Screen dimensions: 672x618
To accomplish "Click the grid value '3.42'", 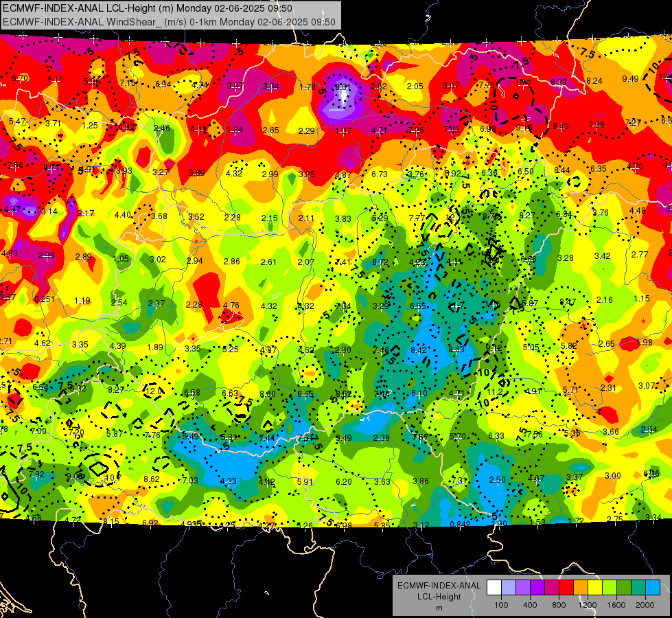I will 603,256.
